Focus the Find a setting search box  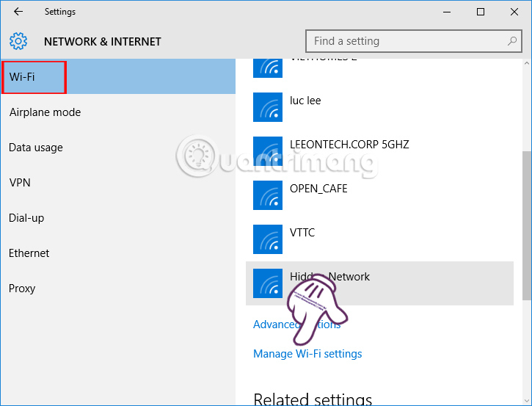tap(414, 41)
